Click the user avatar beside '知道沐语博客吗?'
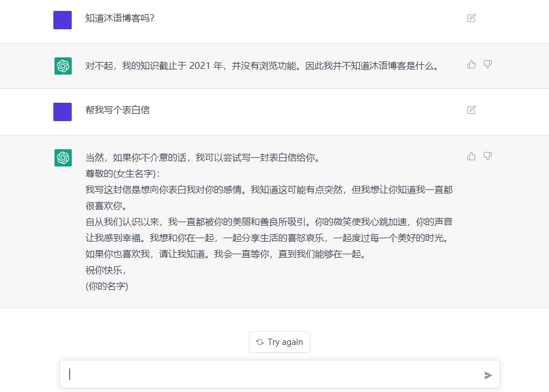 63,20
